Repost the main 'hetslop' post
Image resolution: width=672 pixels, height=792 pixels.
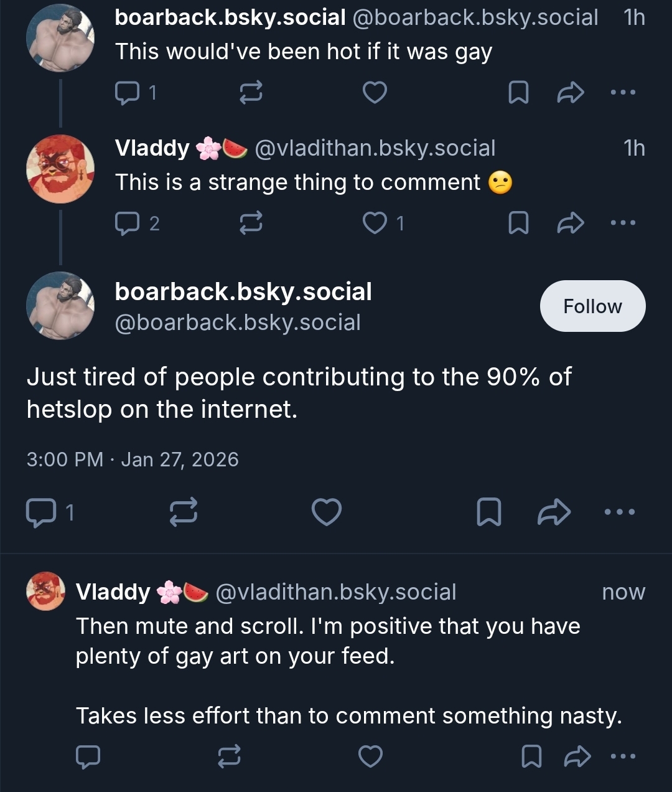(184, 512)
